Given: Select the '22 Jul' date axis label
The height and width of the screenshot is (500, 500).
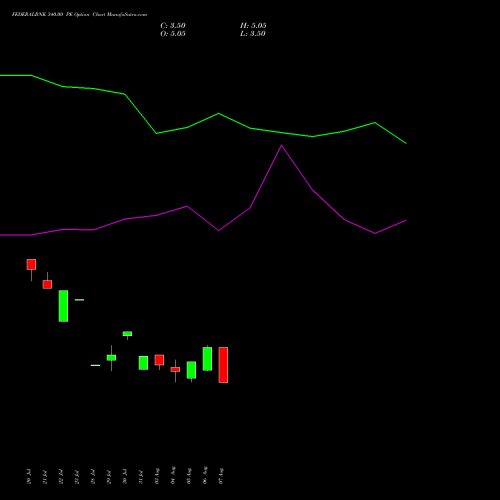Looking at the screenshot, I should point(61,476).
